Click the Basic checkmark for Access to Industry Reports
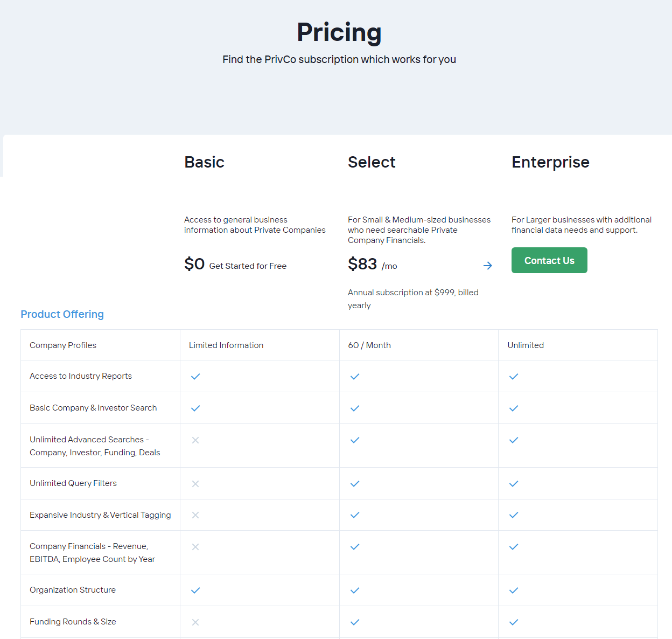The image size is (672, 639). pyautogui.click(x=195, y=377)
